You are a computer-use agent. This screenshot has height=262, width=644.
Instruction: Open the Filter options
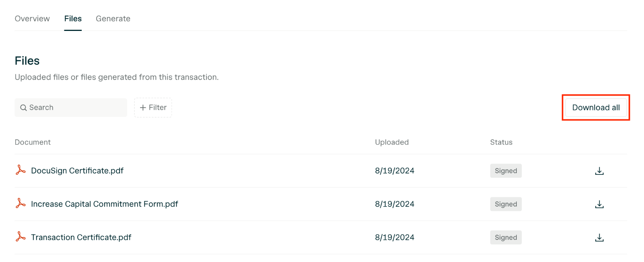coord(153,108)
